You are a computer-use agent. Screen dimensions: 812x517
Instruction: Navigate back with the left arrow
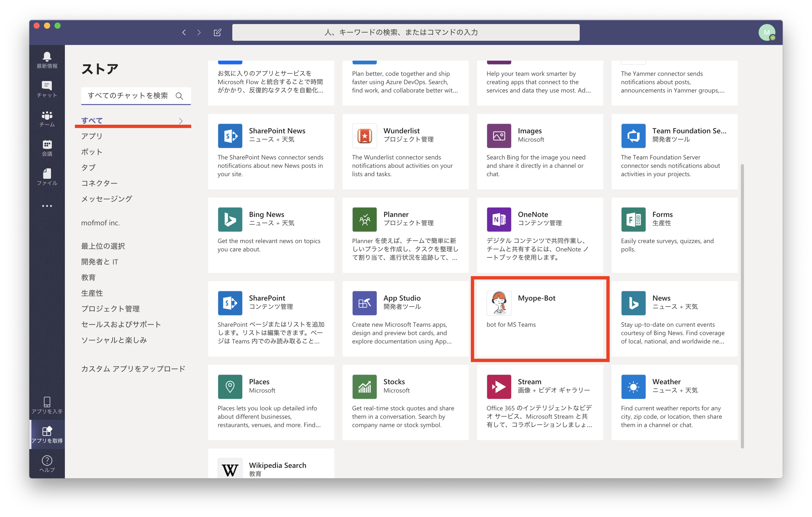point(184,32)
